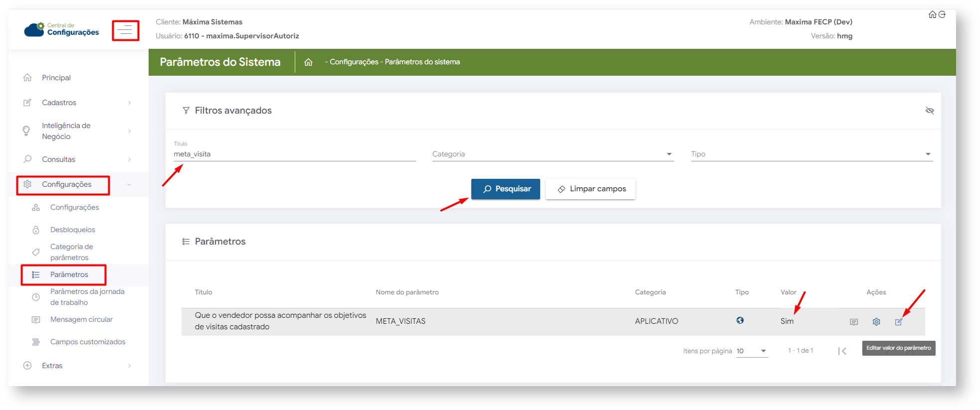
Task: Expand the Cadastros menu
Action: click(77, 103)
